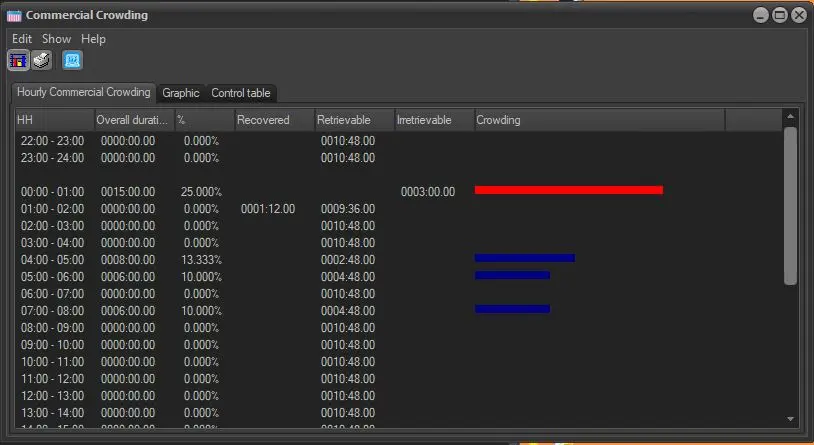Switch to the Graphic tab
Screen dimensions: 814x445
point(181,93)
